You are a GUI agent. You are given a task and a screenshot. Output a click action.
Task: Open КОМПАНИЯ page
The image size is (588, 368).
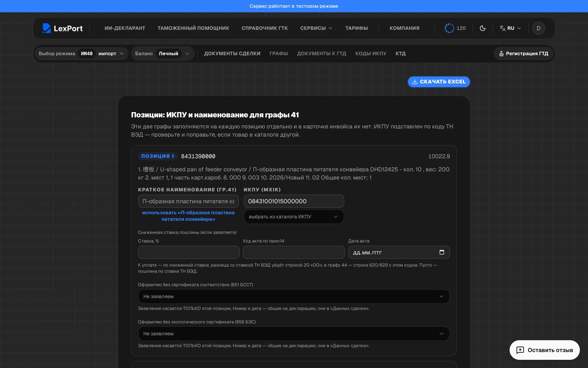pyautogui.click(x=404, y=28)
